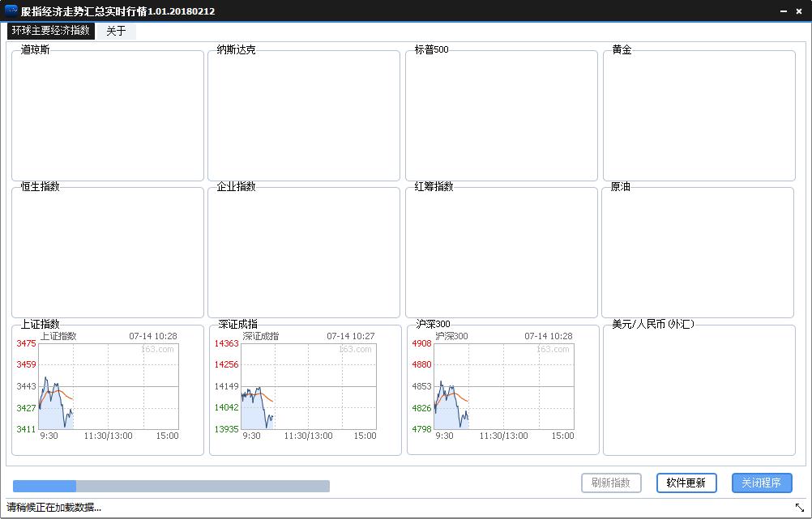Open the 关于 tab
Viewport: 812px width, 519px height.
116,31
